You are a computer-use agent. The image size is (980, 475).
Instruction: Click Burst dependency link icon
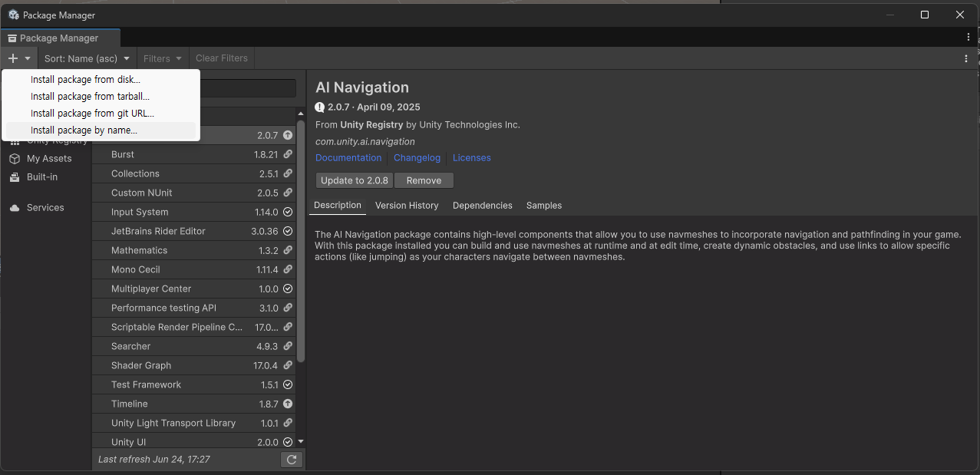click(x=288, y=154)
